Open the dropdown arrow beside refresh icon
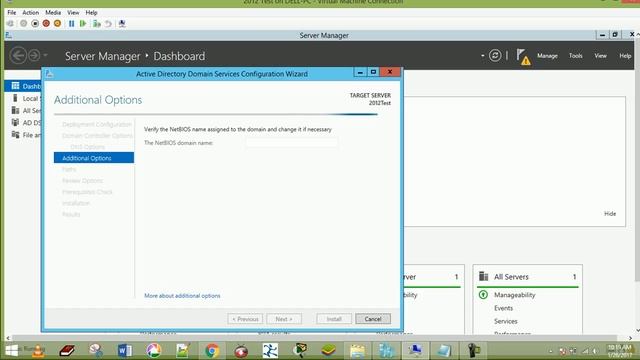This screenshot has width=640, height=360. pos(482,56)
